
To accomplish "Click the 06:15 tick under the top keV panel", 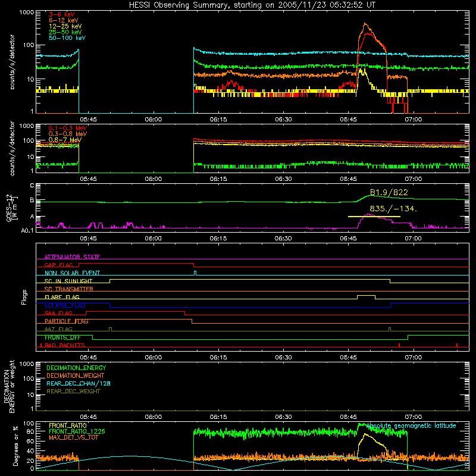I will pyautogui.click(x=218, y=120).
